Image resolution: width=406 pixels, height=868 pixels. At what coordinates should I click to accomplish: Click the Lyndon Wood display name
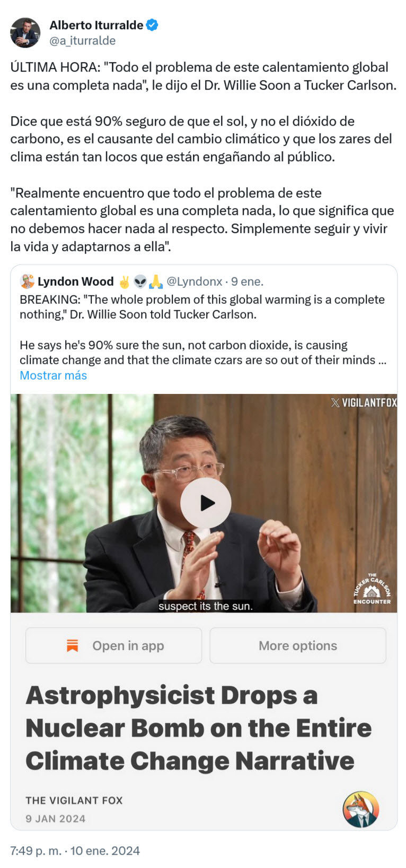[75, 282]
